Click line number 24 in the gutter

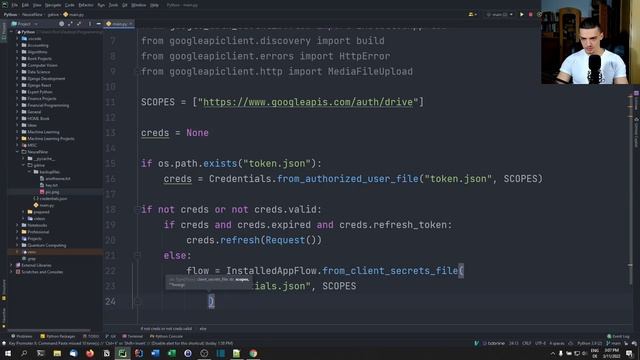(x=110, y=302)
